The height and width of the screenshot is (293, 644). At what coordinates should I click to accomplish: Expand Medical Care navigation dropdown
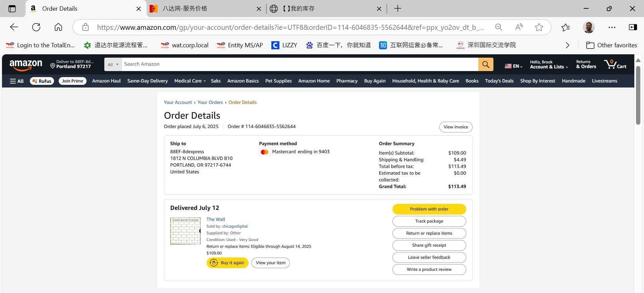click(190, 81)
